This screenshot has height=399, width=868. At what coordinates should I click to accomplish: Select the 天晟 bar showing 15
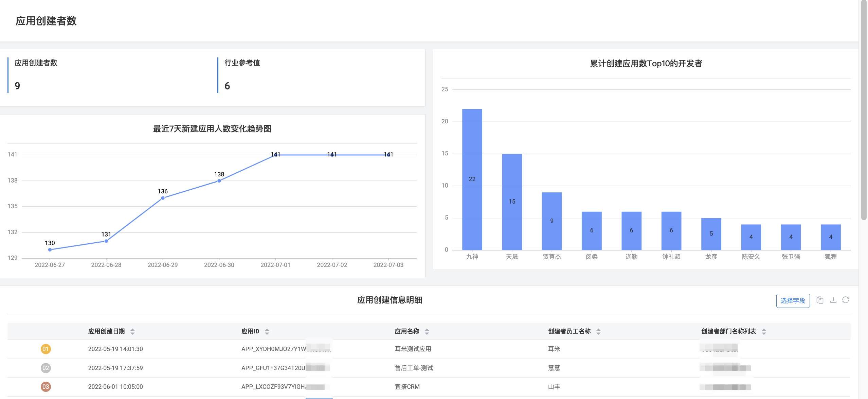pyautogui.click(x=512, y=202)
